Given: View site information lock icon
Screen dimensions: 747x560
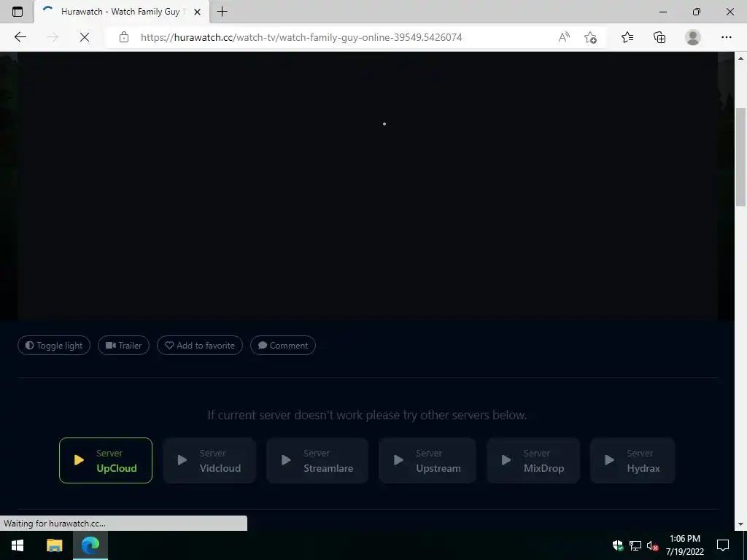Looking at the screenshot, I should [x=124, y=37].
